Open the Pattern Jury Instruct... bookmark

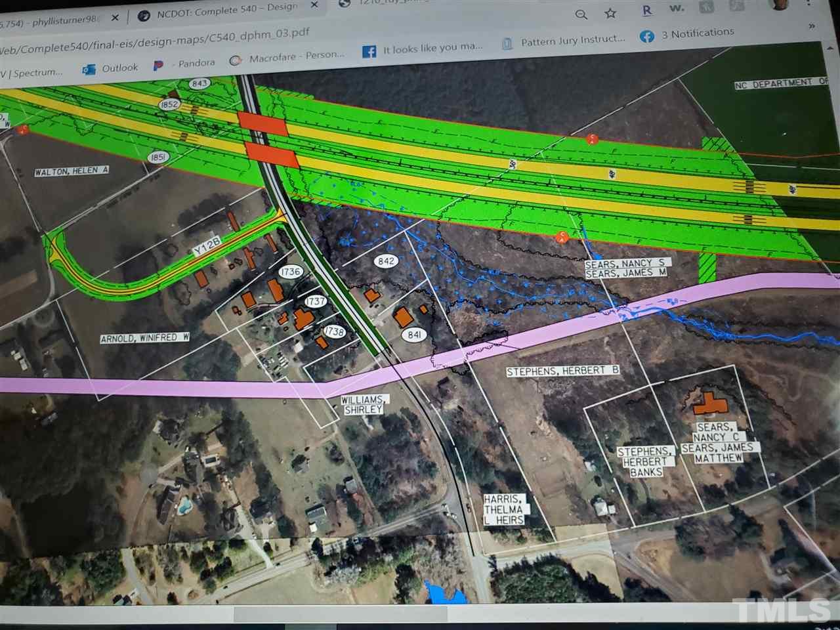[x=563, y=41]
